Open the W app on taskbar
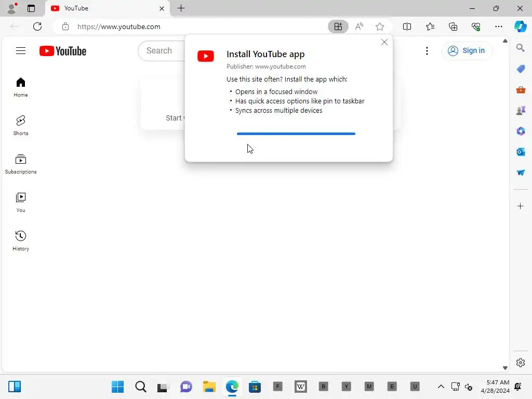 point(301,387)
